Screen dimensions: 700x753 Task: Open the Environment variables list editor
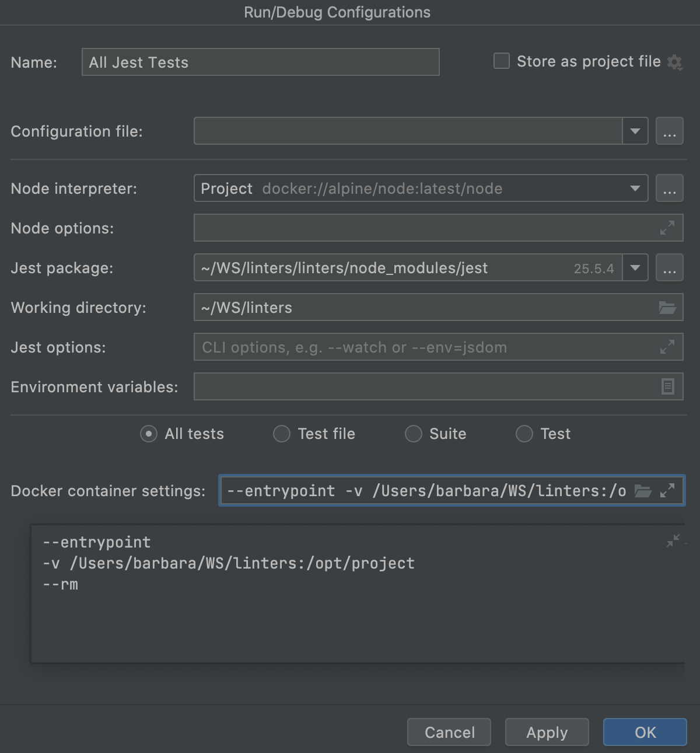pos(668,386)
